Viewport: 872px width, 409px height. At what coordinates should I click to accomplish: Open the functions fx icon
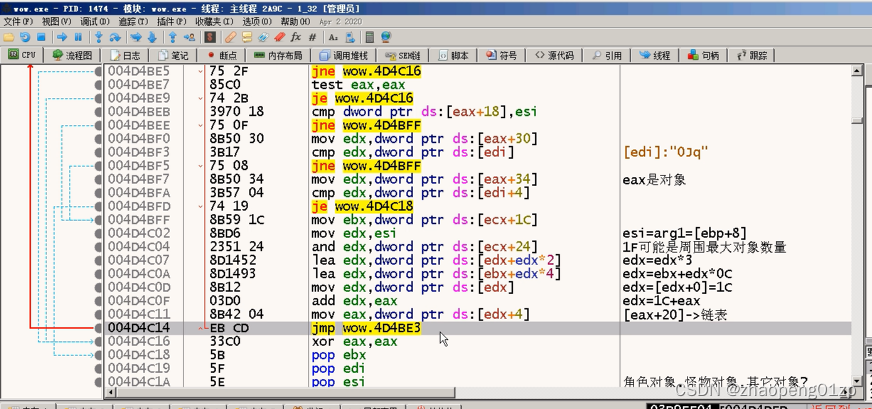pyautogui.click(x=295, y=37)
